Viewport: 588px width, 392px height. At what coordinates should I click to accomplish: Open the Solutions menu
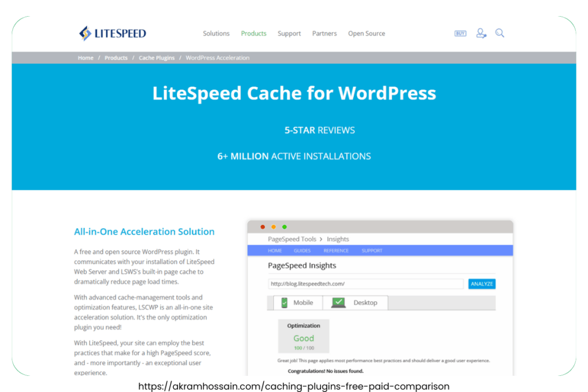216,33
